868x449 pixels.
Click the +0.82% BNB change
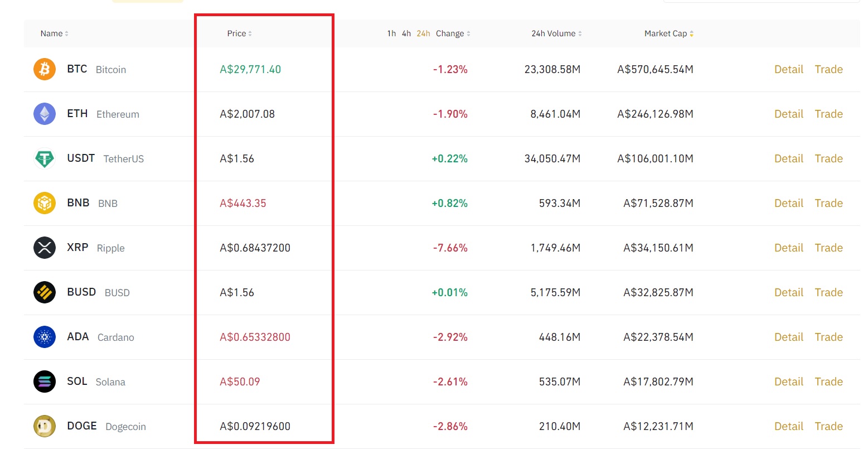[x=449, y=203]
